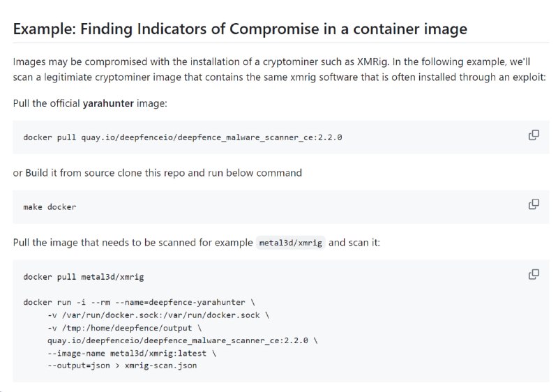
Task: Click the docker.sock volume mount line
Action: point(158,315)
